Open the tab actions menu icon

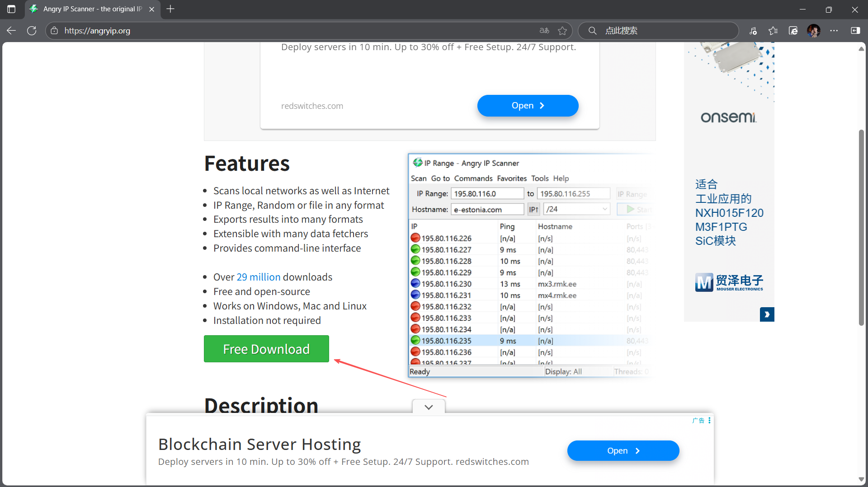click(11, 9)
